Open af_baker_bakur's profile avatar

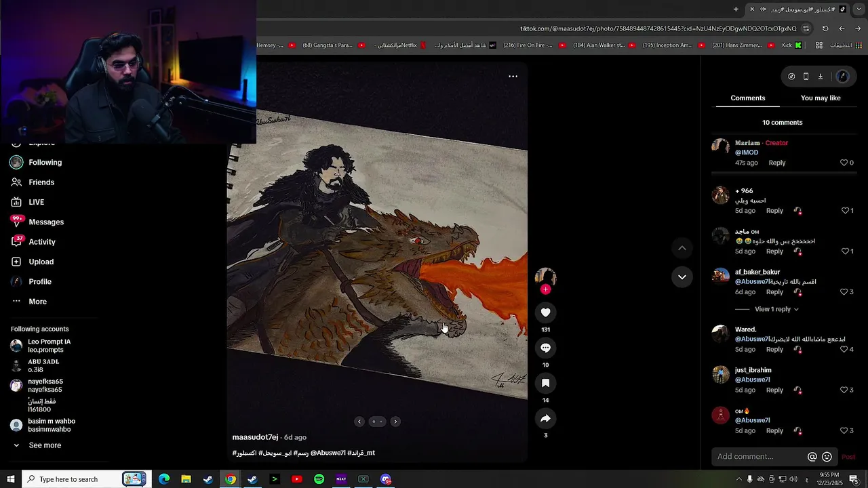click(x=720, y=276)
